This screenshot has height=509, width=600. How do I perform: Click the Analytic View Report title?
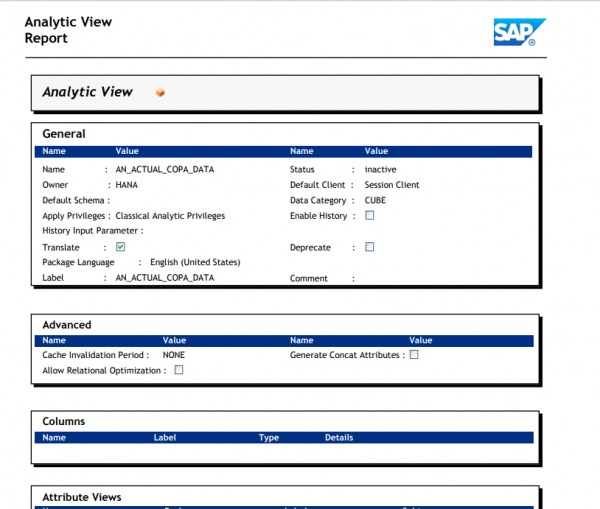(x=68, y=30)
